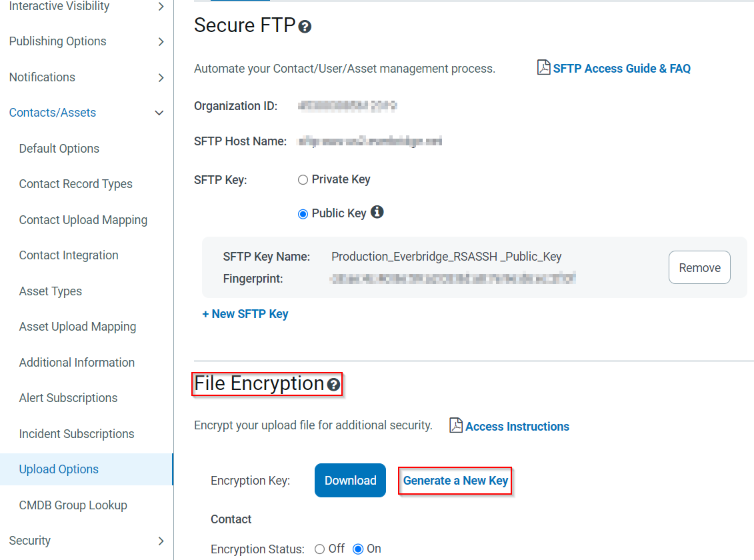Download the encryption key
Image resolution: width=754 pixels, height=560 pixels.
(349, 480)
